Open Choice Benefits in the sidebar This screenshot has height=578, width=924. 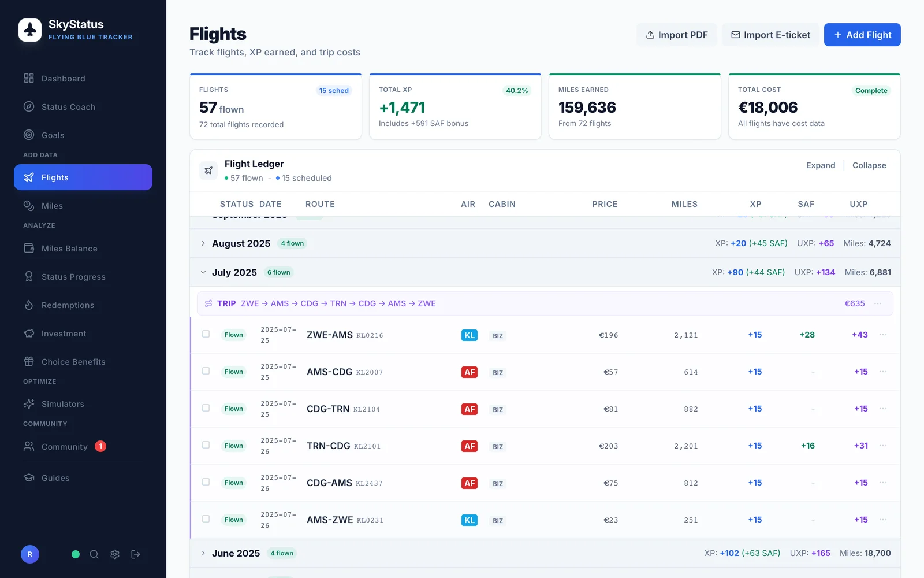tap(83, 362)
